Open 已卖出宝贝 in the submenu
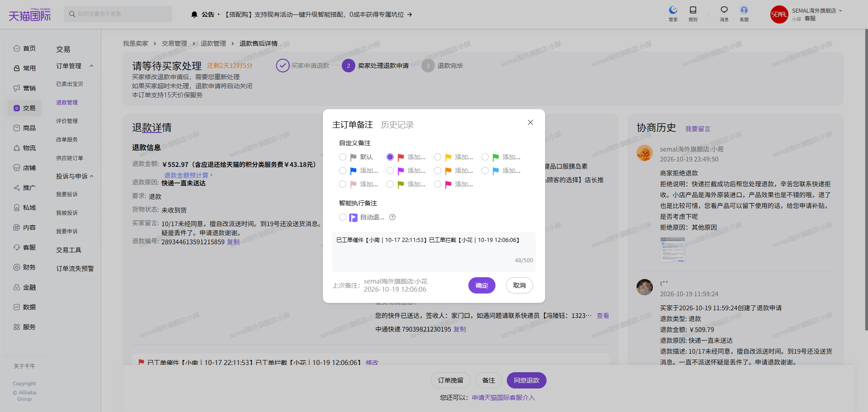 pos(70,84)
